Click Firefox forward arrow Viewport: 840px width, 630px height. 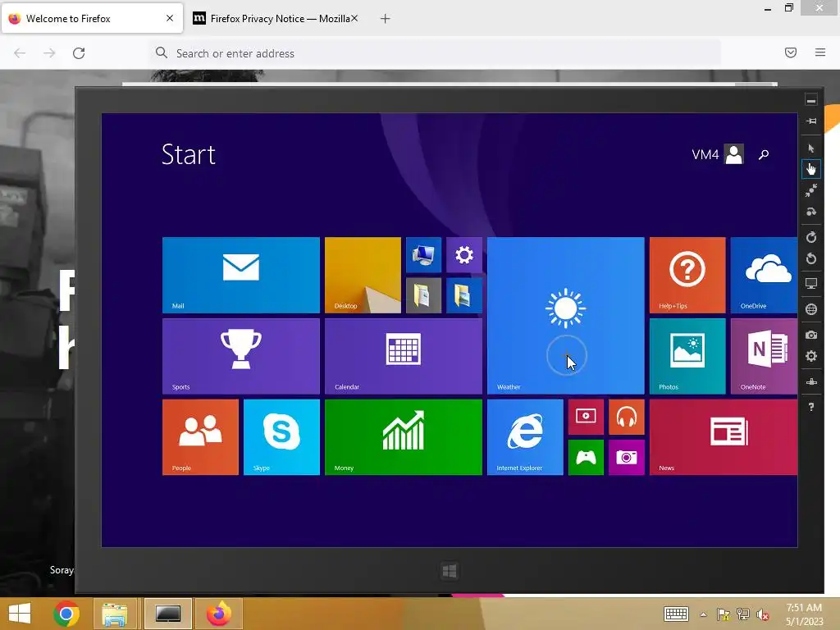click(49, 53)
